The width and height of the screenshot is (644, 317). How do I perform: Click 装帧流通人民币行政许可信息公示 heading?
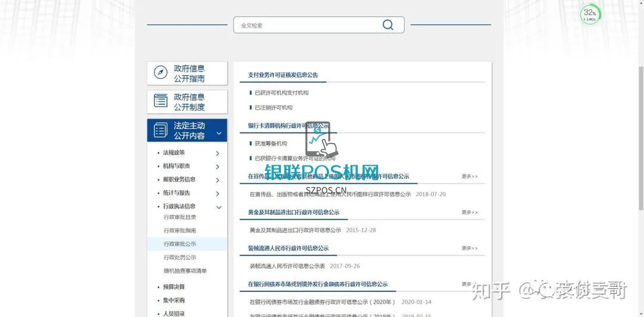pos(289,248)
